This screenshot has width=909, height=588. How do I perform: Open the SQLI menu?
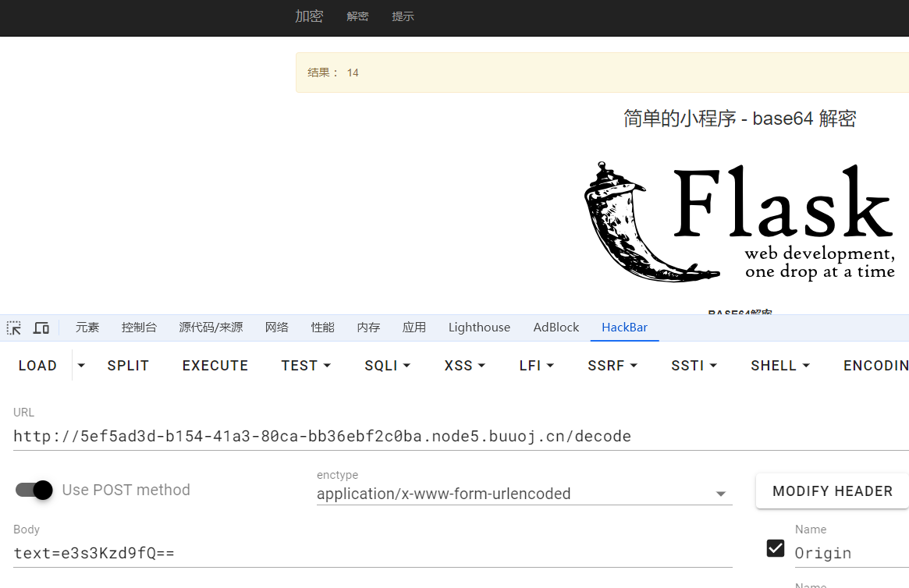pos(387,365)
